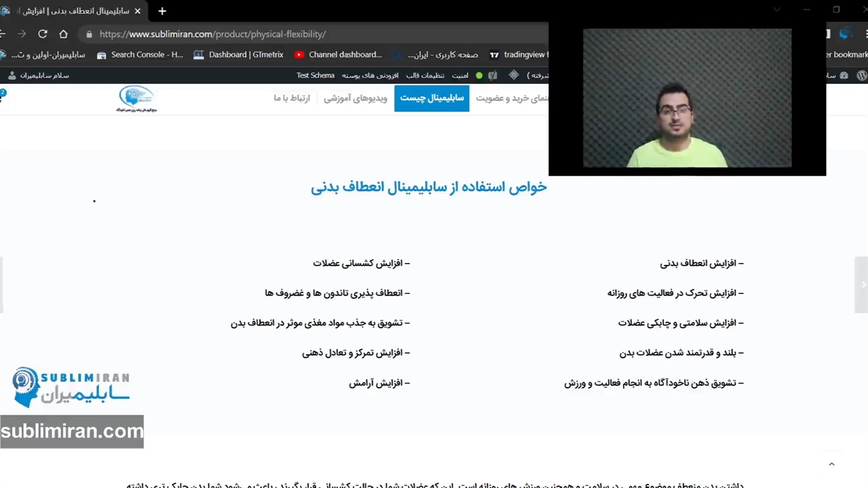Image resolution: width=868 pixels, height=488 pixels.
Task: Click the WordPress logo in the admin bar
Action: pyautogui.click(x=862, y=75)
